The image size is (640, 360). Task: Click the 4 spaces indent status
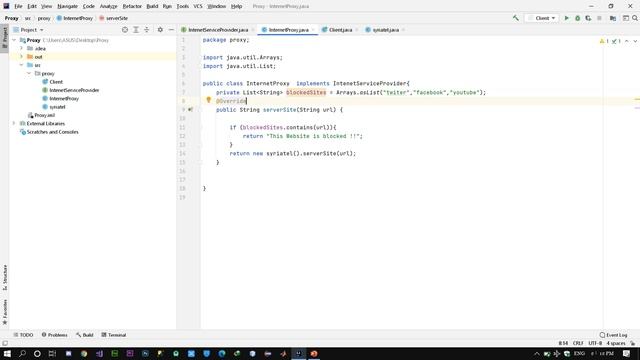click(x=616, y=343)
